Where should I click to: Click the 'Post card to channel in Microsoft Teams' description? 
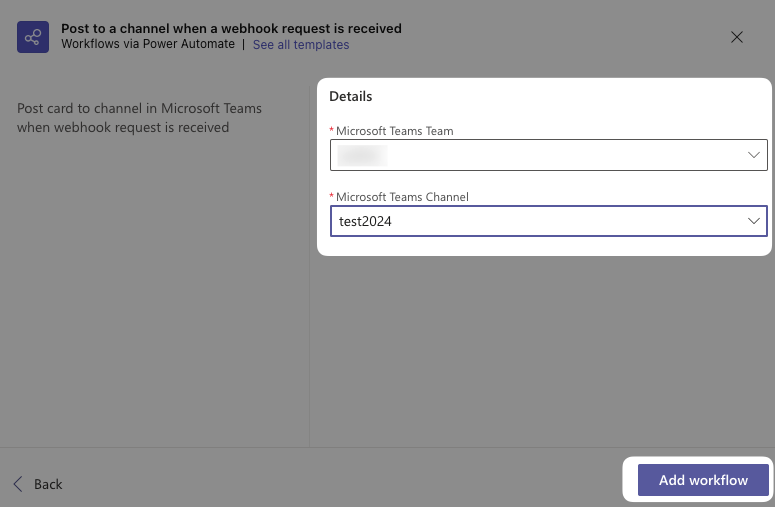click(x=139, y=118)
